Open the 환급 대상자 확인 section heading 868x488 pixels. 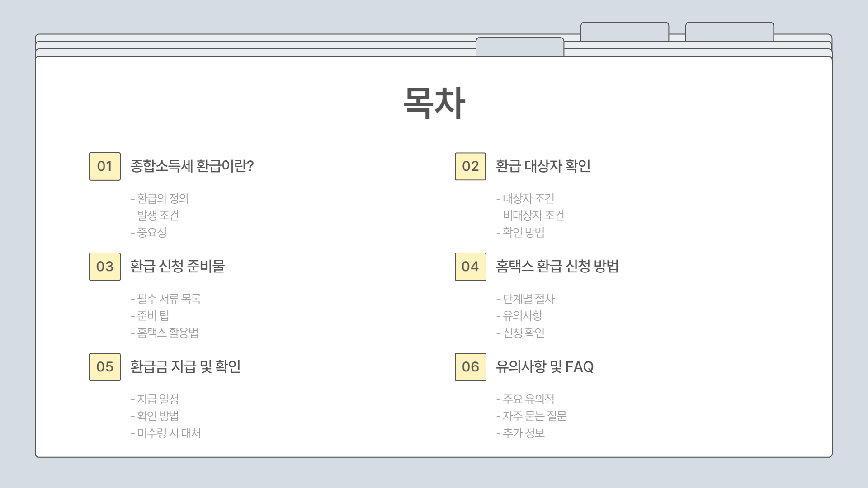[x=543, y=166]
